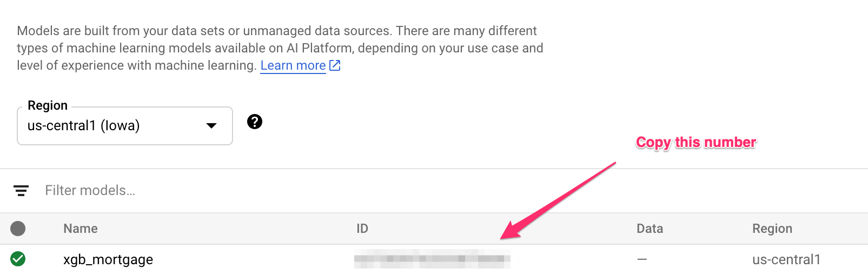Sort by the ID column header
Image resolution: width=868 pixels, height=275 pixels.
click(362, 229)
